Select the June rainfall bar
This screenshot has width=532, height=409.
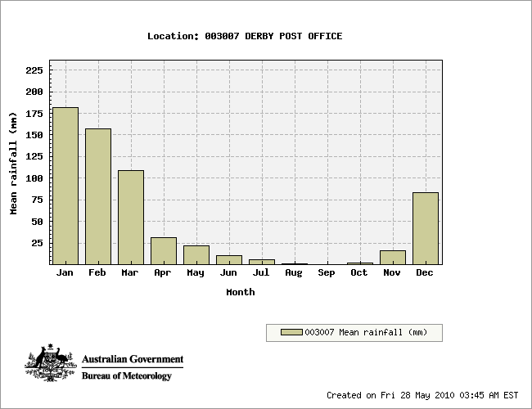(229, 260)
